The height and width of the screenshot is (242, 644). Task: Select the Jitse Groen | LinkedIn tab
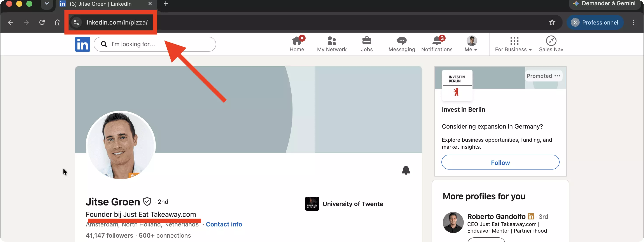click(x=106, y=4)
